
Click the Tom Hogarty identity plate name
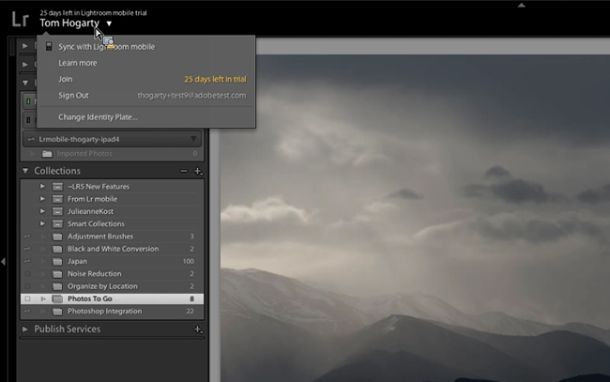coord(69,23)
